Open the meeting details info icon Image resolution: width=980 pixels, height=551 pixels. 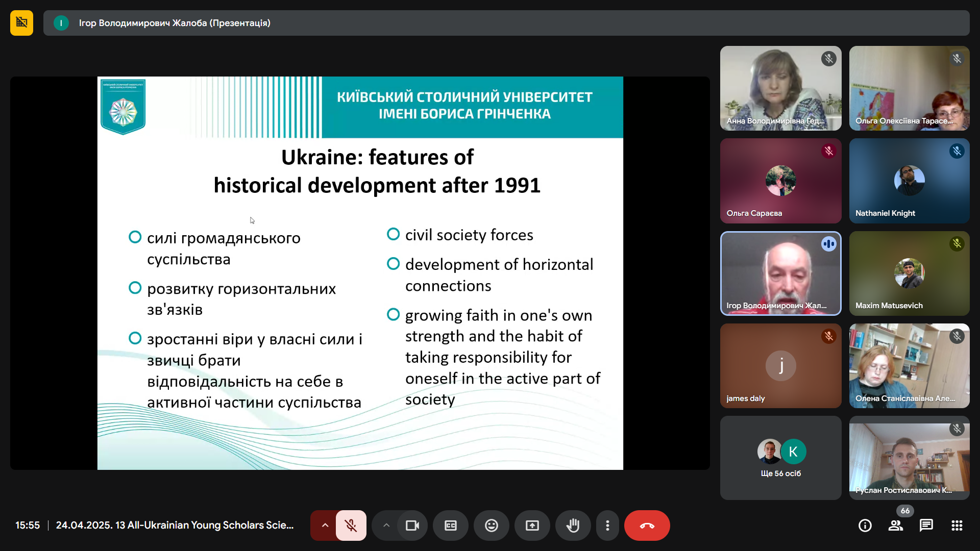click(865, 525)
